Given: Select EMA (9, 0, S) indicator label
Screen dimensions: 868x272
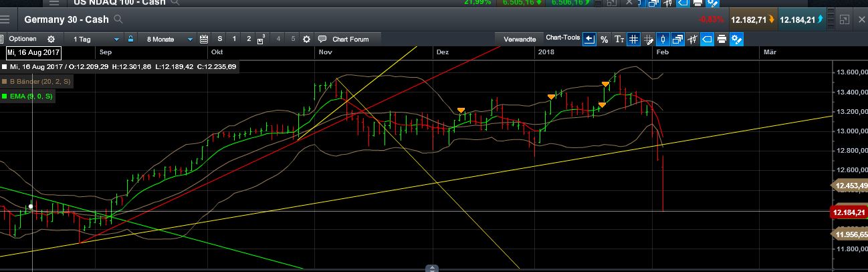Looking at the screenshot, I should pyautogui.click(x=31, y=96).
